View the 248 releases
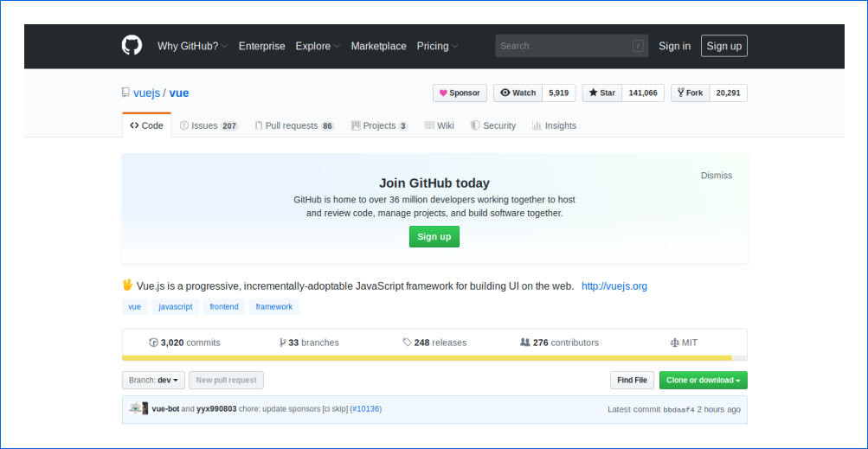Viewport: 868px width, 449px height. coord(434,343)
